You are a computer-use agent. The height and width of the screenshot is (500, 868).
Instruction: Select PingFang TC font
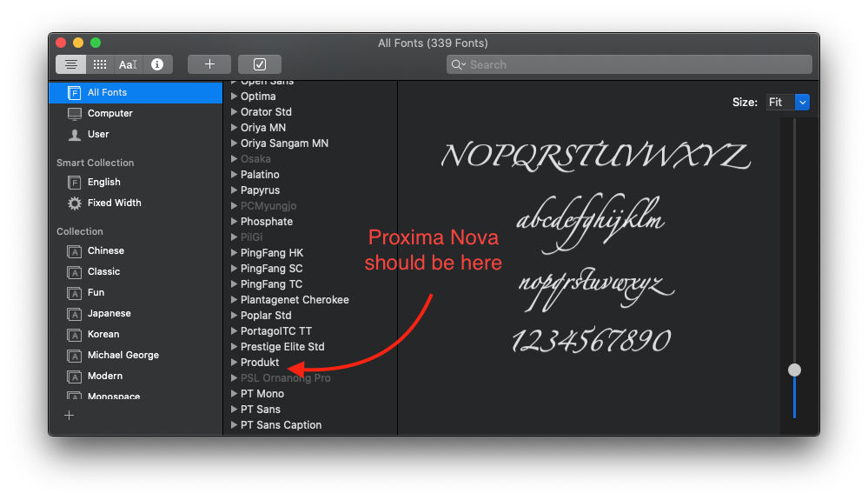click(271, 284)
